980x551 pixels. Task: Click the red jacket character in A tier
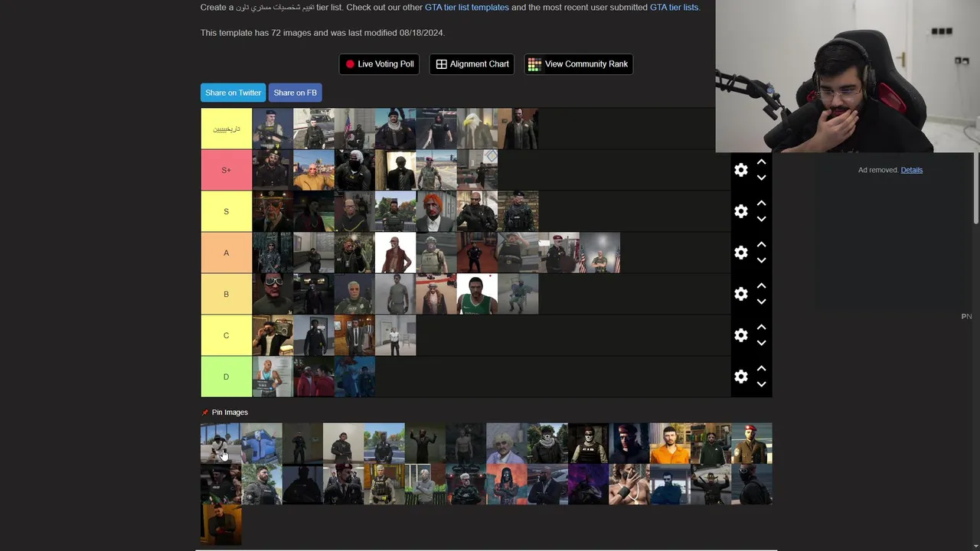click(395, 253)
